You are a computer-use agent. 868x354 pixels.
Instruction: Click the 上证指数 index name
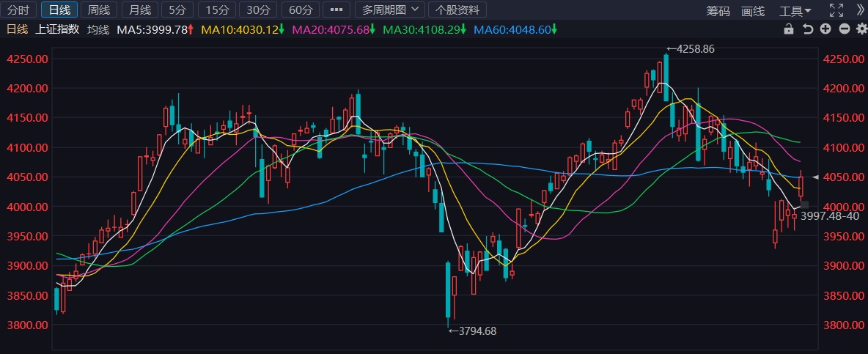point(57,30)
